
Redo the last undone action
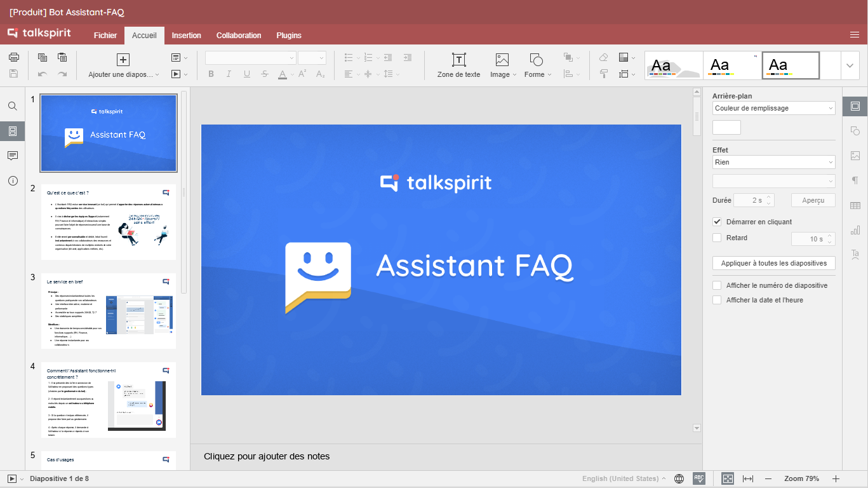[62, 74]
